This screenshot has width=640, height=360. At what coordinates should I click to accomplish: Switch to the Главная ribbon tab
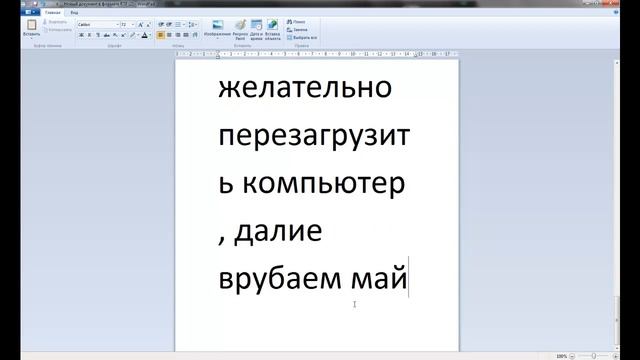(x=52, y=13)
